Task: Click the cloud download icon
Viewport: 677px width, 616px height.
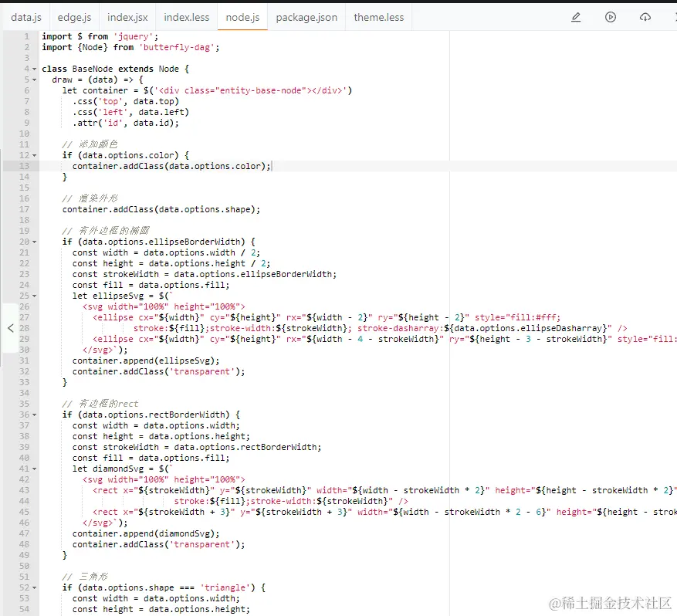Action: pos(645,17)
